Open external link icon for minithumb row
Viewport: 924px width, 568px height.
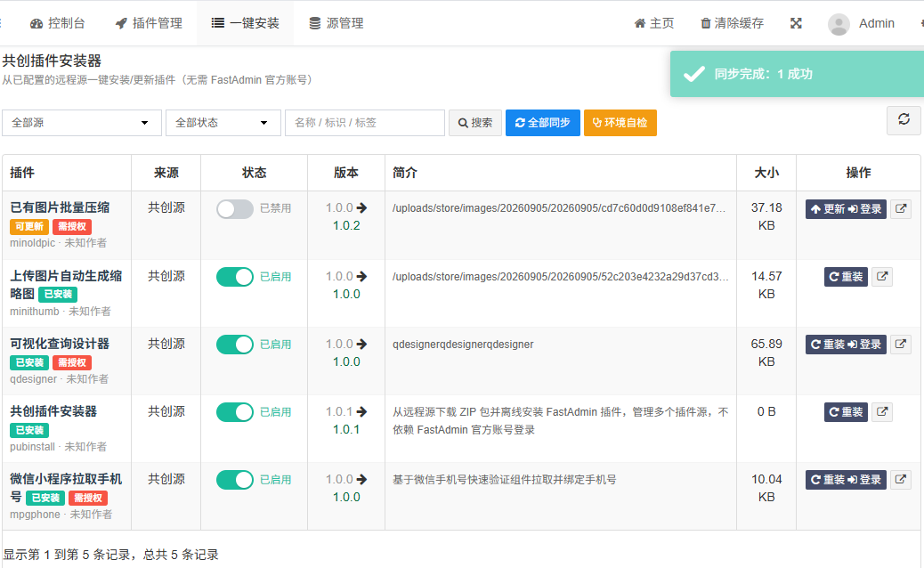click(x=881, y=276)
